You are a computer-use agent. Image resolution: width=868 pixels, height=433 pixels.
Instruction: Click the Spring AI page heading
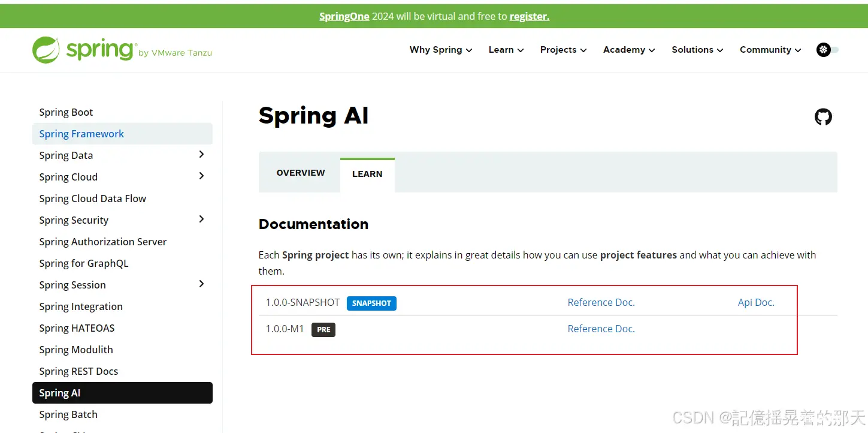click(x=313, y=115)
